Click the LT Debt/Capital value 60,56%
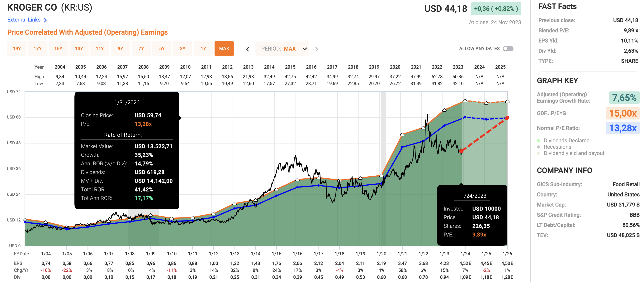The width and height of the screenshot is (644, 282). click(631, 225)
